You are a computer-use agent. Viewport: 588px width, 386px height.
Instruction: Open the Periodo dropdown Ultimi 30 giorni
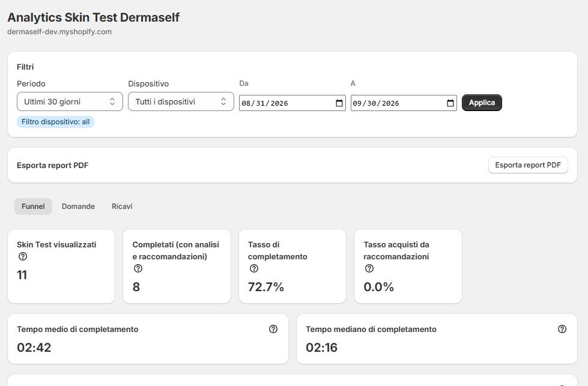pyautogui.click(x=70, y=101)
